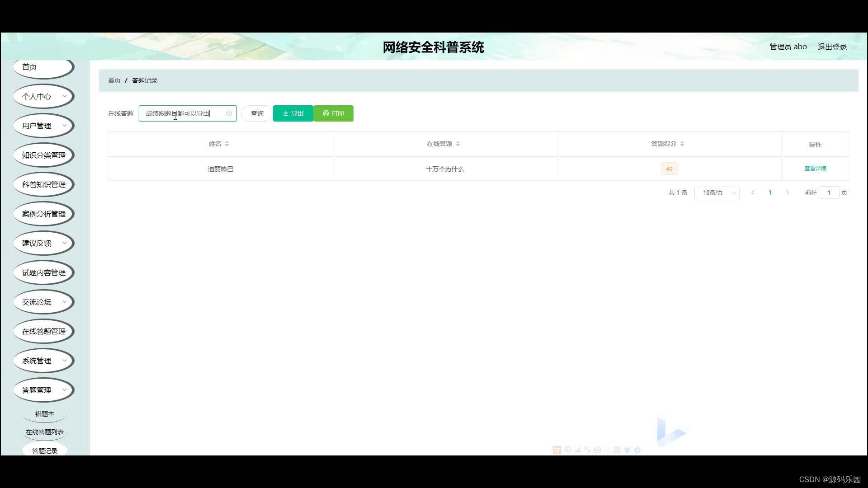Sort by 姓名 column arrows
This screenshot has height=488, width=868.
pyautogui.click(x=227, y=144)
